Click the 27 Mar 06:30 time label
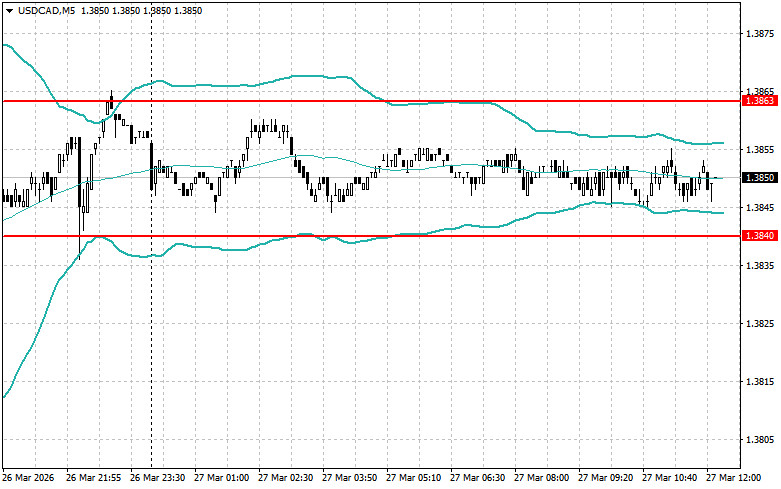Screen dimensions: 781x489 [x=478, y=478]
